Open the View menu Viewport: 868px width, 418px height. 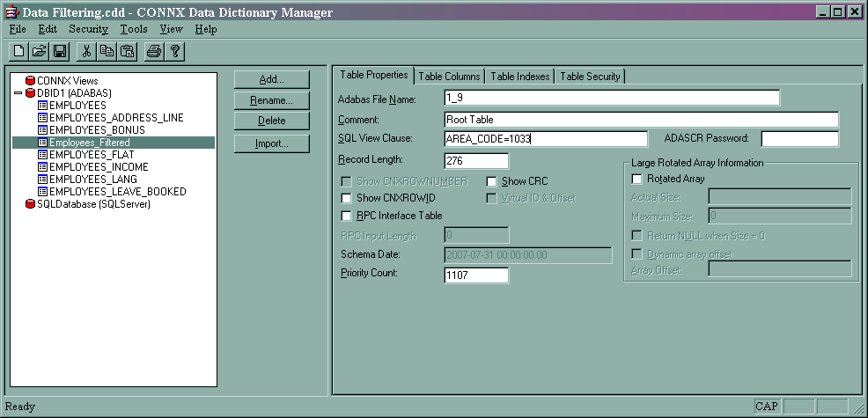[x=171, y=29]
